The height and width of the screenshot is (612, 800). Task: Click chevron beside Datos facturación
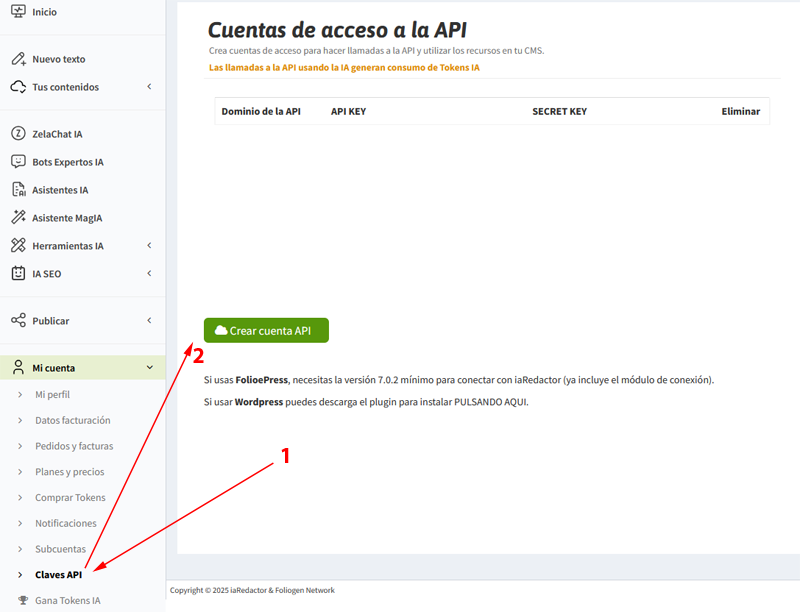pyautogui.click(x=20, y=420)
